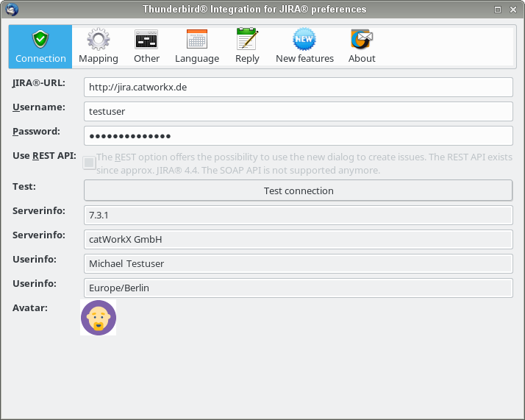Click the Michael Testuser userinfo field
The image size is (525, 420).
[x=298, y=263]
